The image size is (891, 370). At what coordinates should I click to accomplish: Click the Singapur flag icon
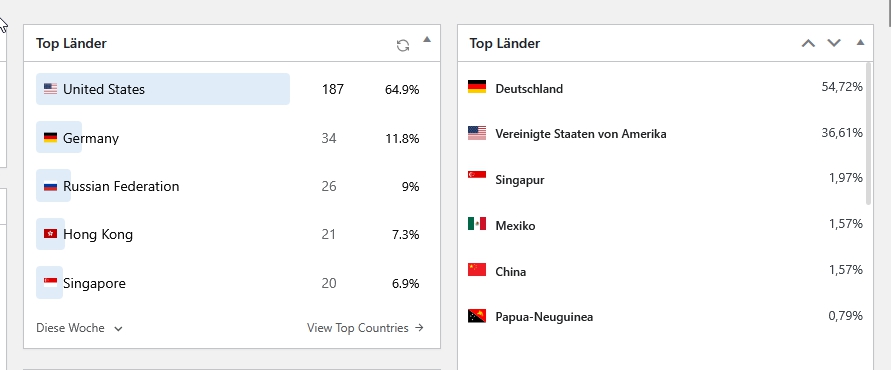pyautogui.click(x=477, y=174)
